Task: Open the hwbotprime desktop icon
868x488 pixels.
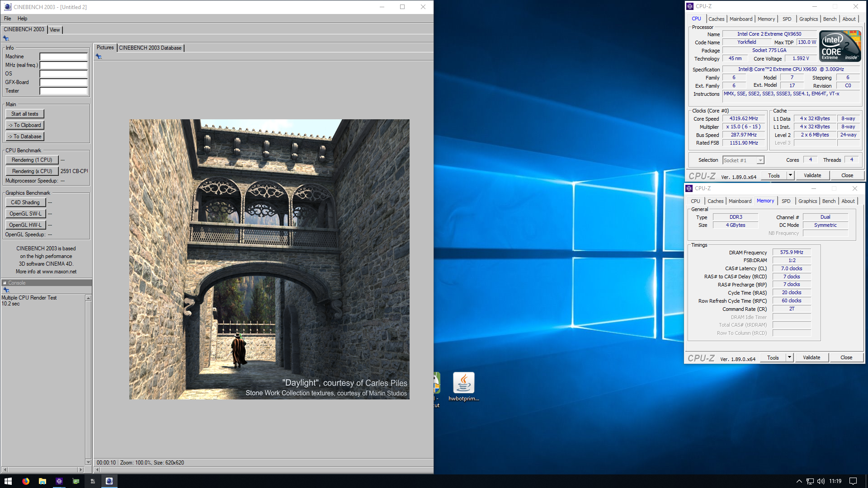Action: [463, 387]
